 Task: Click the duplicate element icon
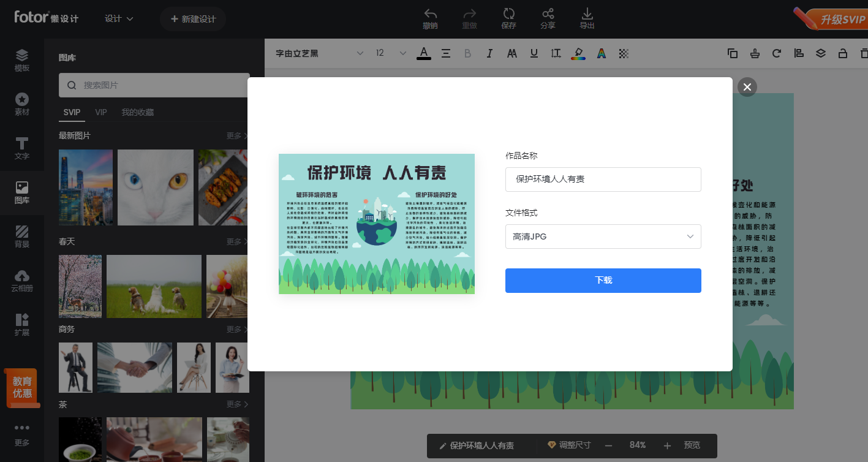click(x=733, y=53)
